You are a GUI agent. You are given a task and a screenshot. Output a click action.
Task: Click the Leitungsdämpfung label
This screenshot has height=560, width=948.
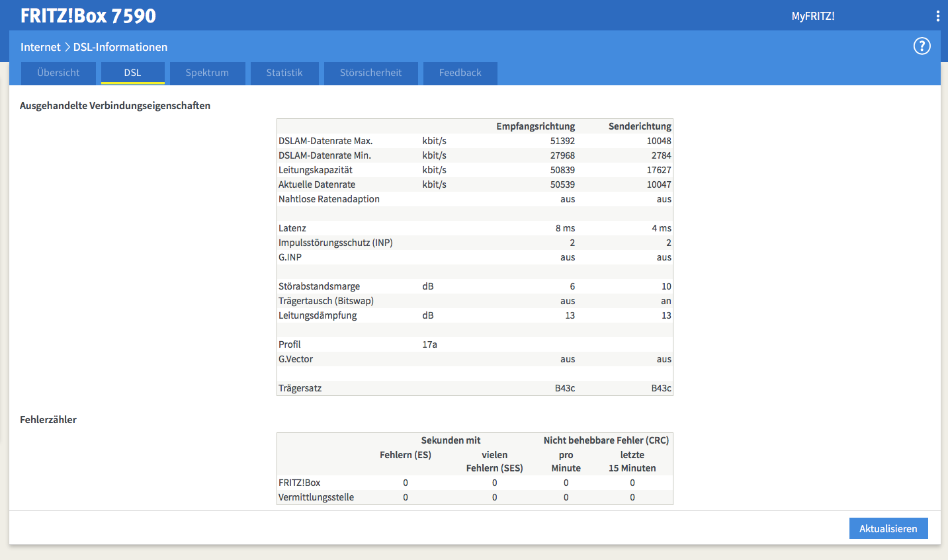pos(318,315)
